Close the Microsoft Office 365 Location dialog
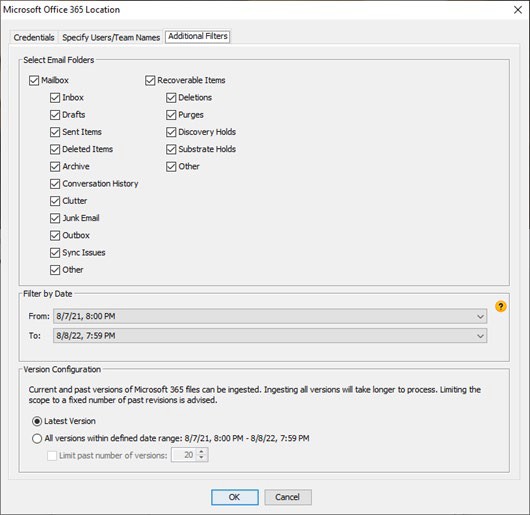 click(x=517, y=10)
